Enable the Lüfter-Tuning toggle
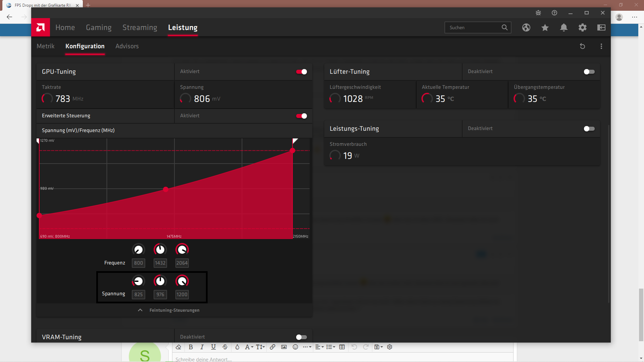This screenshot has width=644, height=362. [589, 72]
